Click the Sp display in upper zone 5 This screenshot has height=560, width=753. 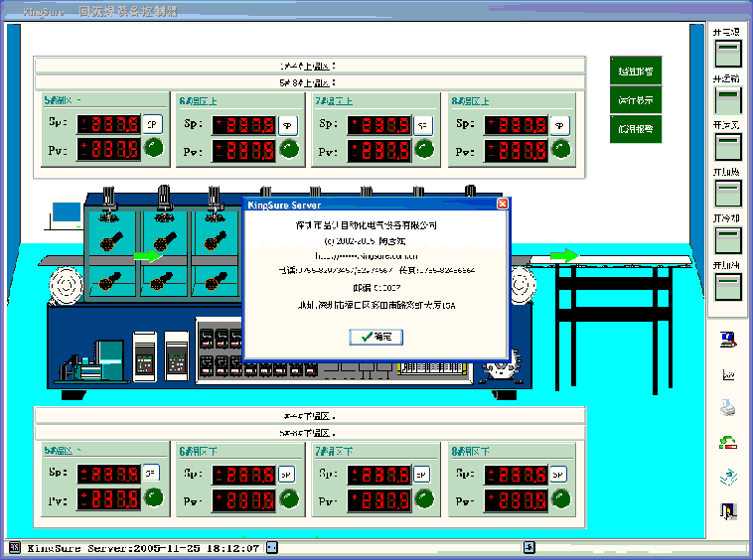(109, 124)
